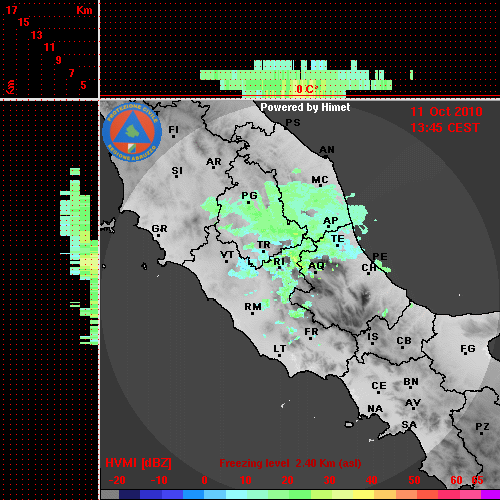Select the NA city label
The image size is (500, 500).
pyautogui.click(x=375, y=408)
